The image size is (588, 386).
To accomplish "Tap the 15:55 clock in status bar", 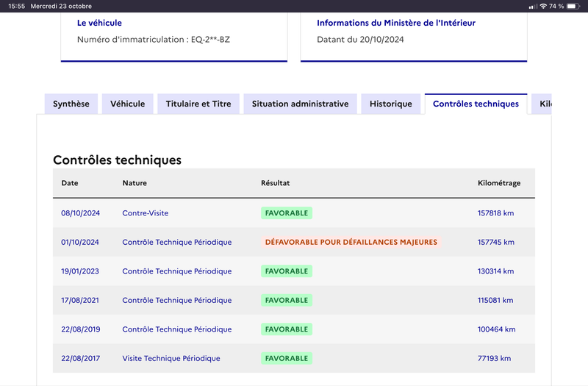I will (16, 6).
